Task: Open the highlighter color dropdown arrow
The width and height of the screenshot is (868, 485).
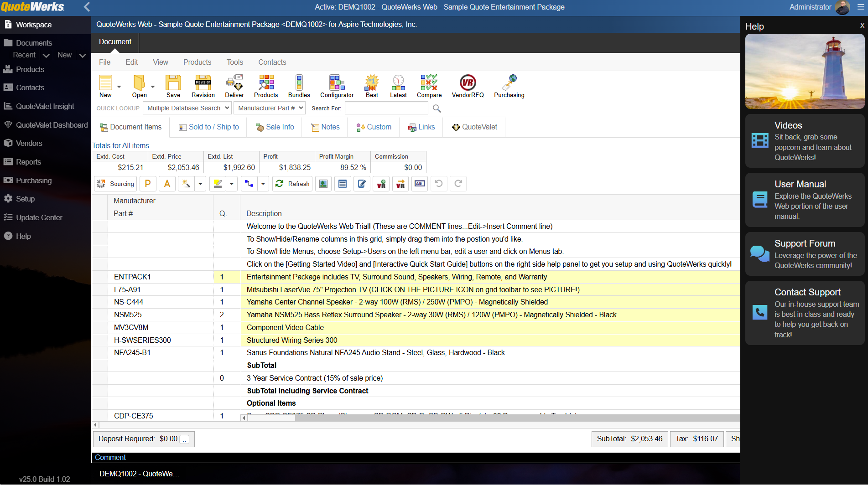Action: click(x=232, y=184)
